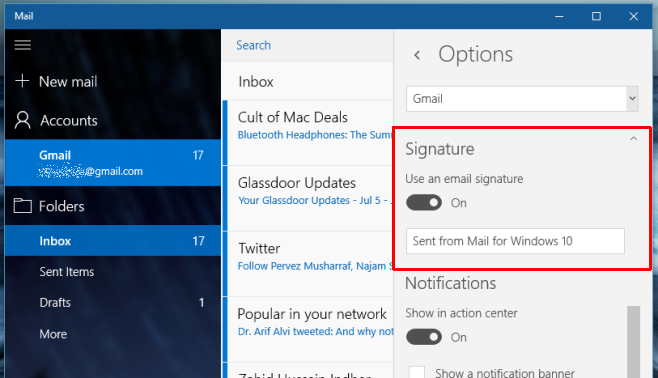
Task: Open the Drafts folder
Action: click(113, 302)
